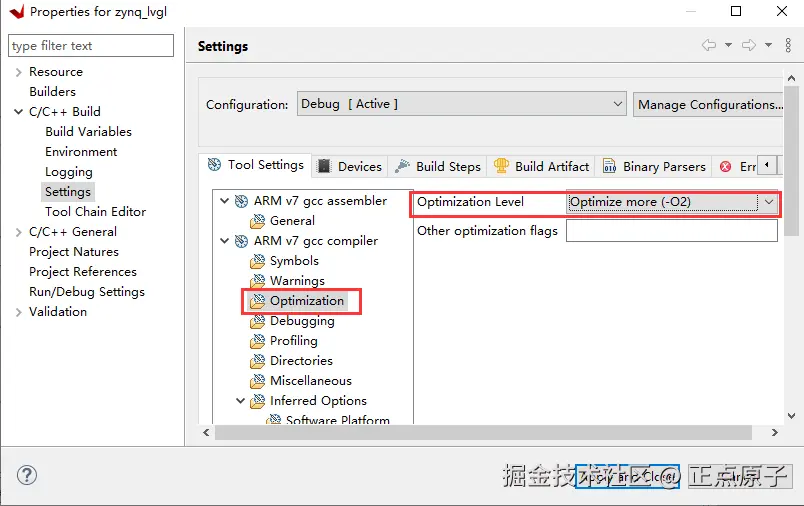804x506 pixels.
Task: Expand the Resource tree node
Action: (18, 72)
